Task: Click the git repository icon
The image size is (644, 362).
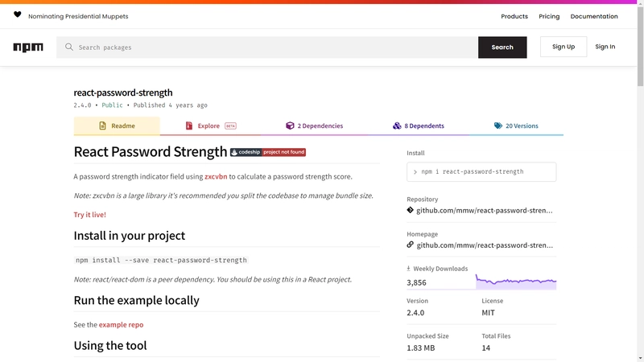Action: tap(411, 211)
